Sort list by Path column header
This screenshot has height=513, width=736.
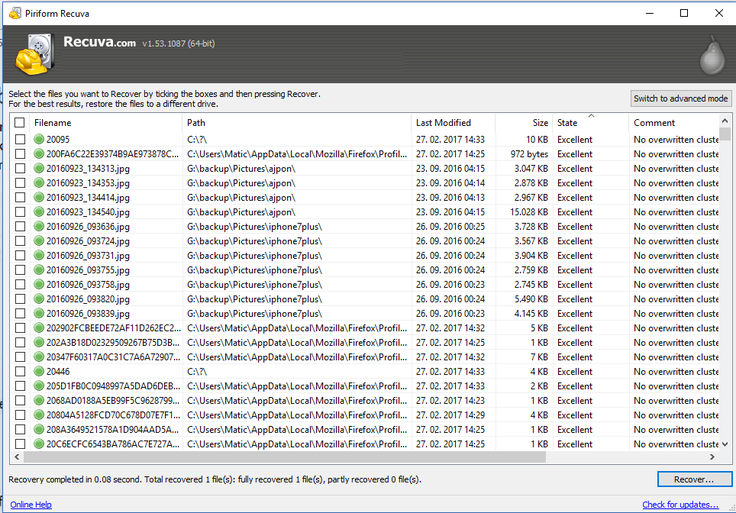coord(296,123)
